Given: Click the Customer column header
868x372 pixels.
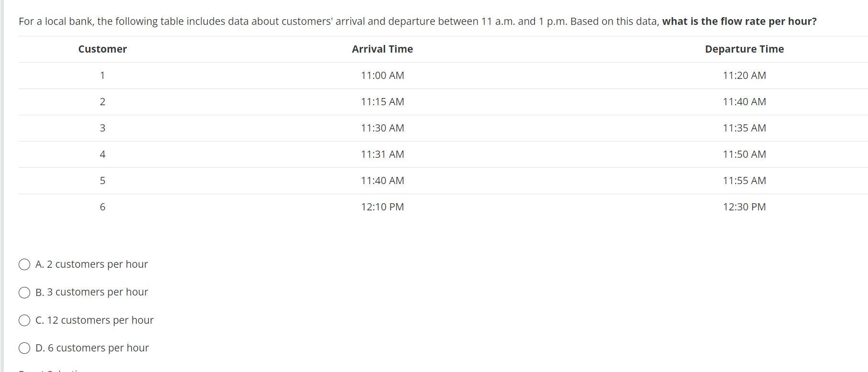Looking at the screenshot, I should click(x=102, y=49).
